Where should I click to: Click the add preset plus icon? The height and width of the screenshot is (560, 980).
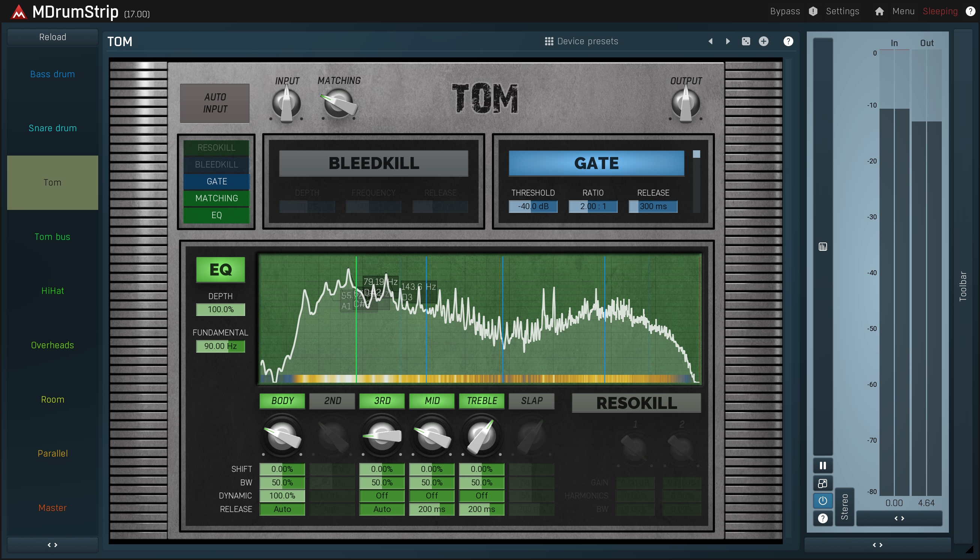tap(763, 41)
